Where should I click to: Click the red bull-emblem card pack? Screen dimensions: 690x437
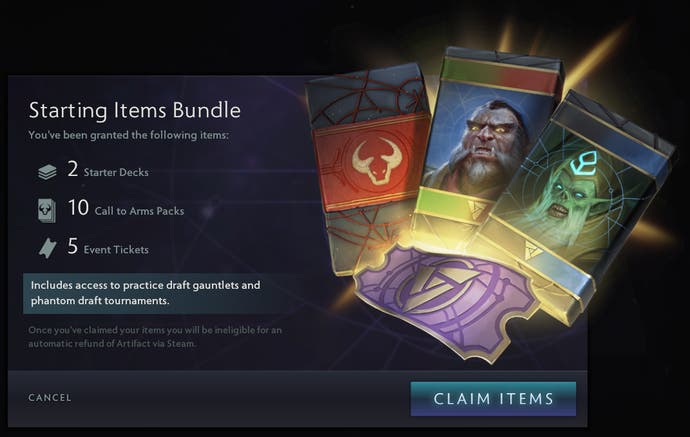pos(369,167)
